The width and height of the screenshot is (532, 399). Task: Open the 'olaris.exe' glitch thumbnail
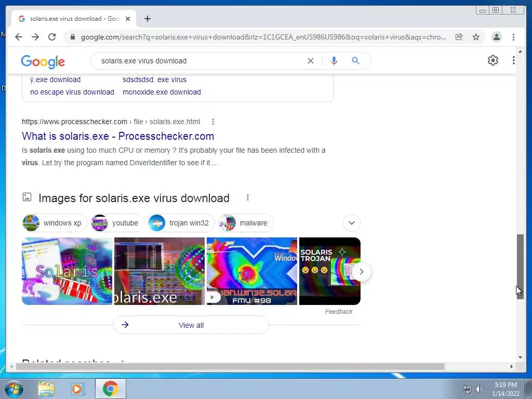[x=159, y=271]
